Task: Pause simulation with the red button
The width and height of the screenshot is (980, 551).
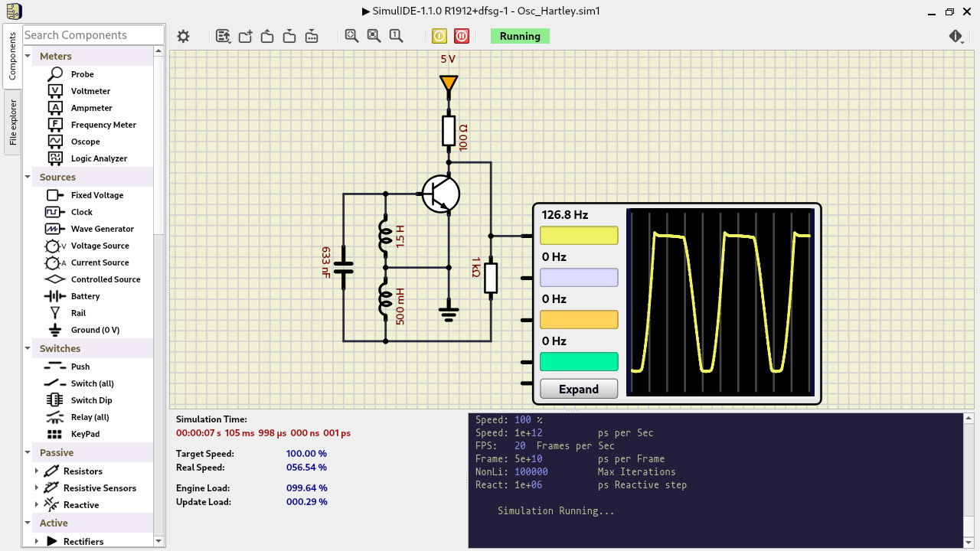Action: point(462,36)
